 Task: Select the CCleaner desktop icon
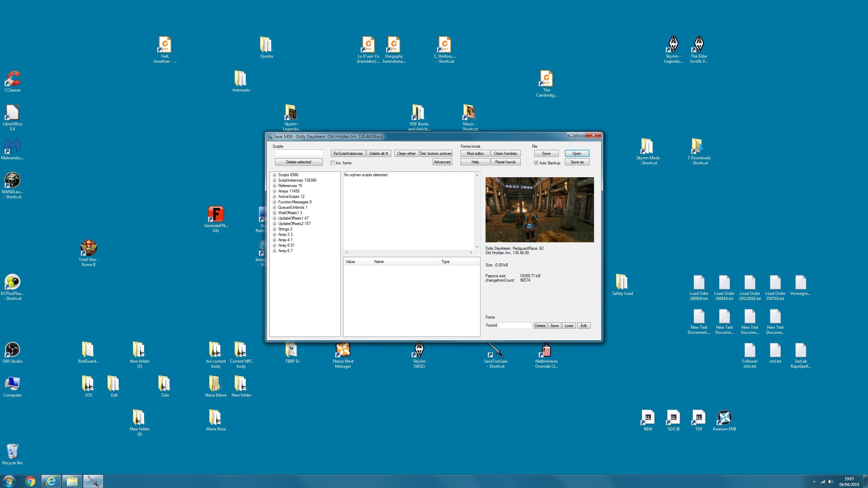13,81
